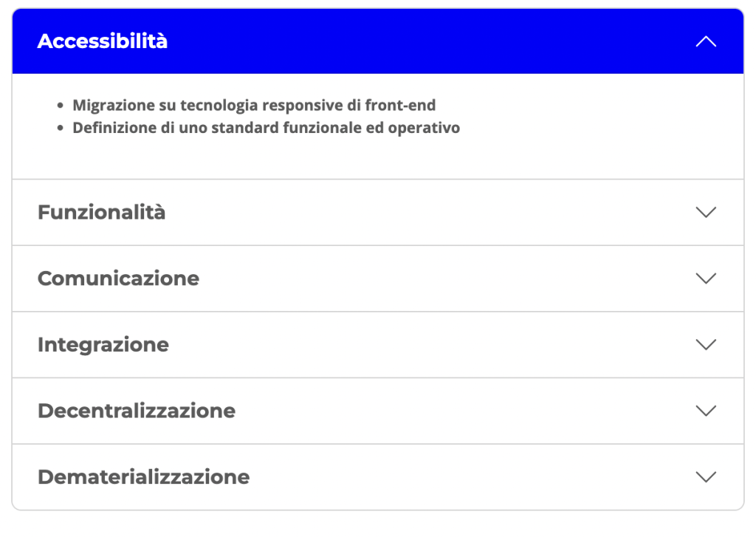
Task: Click the Funzionalità down chevron icon
Action: point(706,213)
